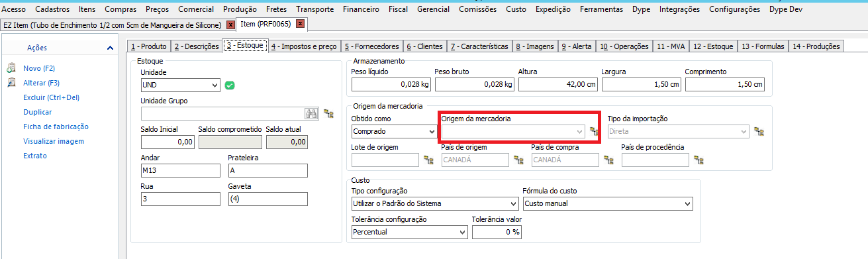Open the Origem da mercadoria dropdown
Viewport: 868px width, 259px height.
click(581, 132)
